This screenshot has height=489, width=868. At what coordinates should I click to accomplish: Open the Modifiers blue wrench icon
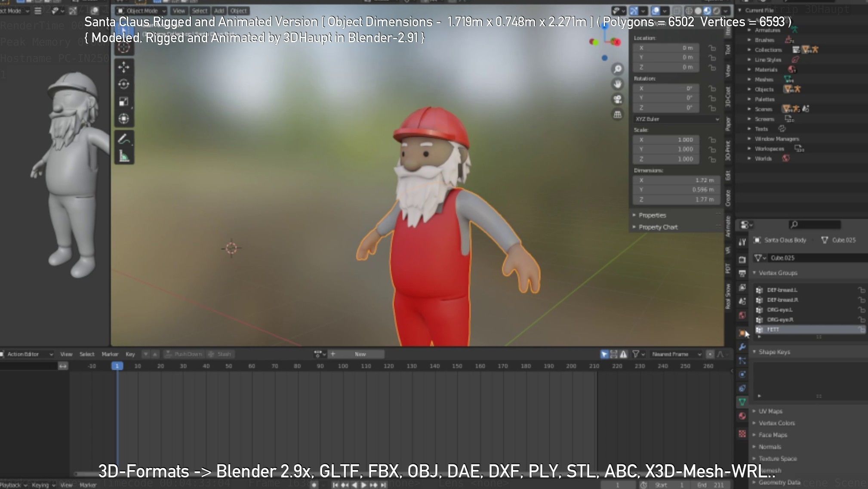click(742, 347)
